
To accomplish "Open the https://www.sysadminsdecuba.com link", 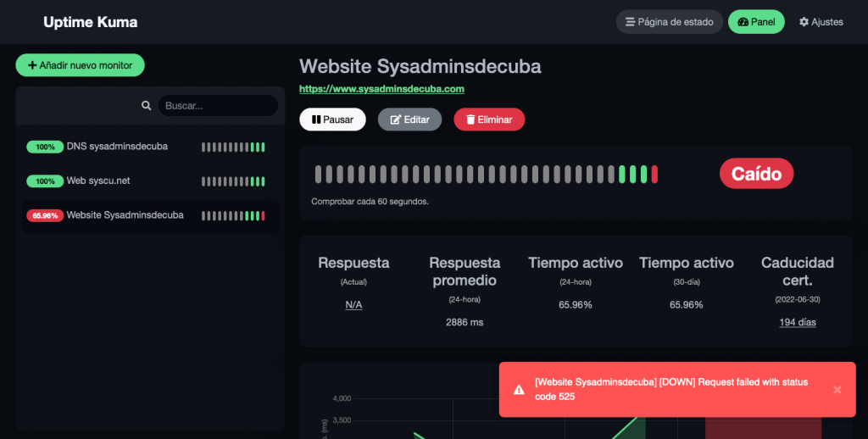I will (381, 89).
